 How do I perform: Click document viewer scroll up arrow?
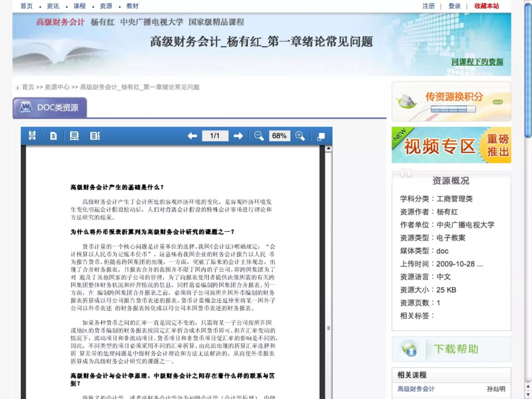click(x=328, y=148)
